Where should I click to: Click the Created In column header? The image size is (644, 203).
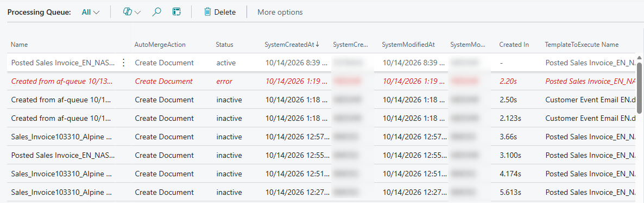pyautogui.click(x=514, y=45)
